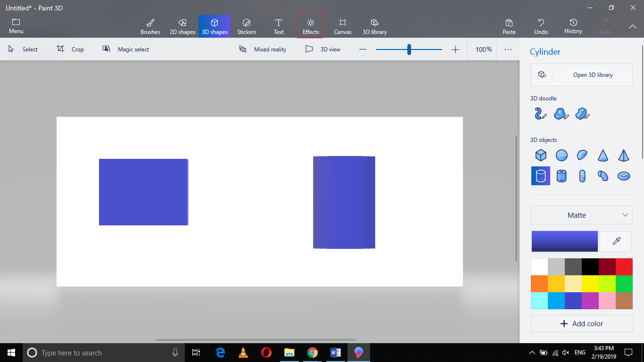Open the Stickers panel
Viewport: 644px width, 362px height.
247,25
